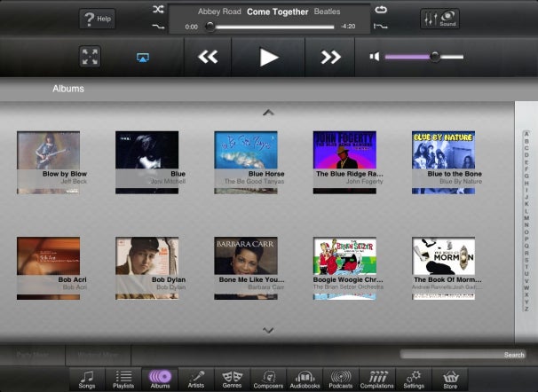
Task: Switch to the Genres tab
Action: (233, 380)
